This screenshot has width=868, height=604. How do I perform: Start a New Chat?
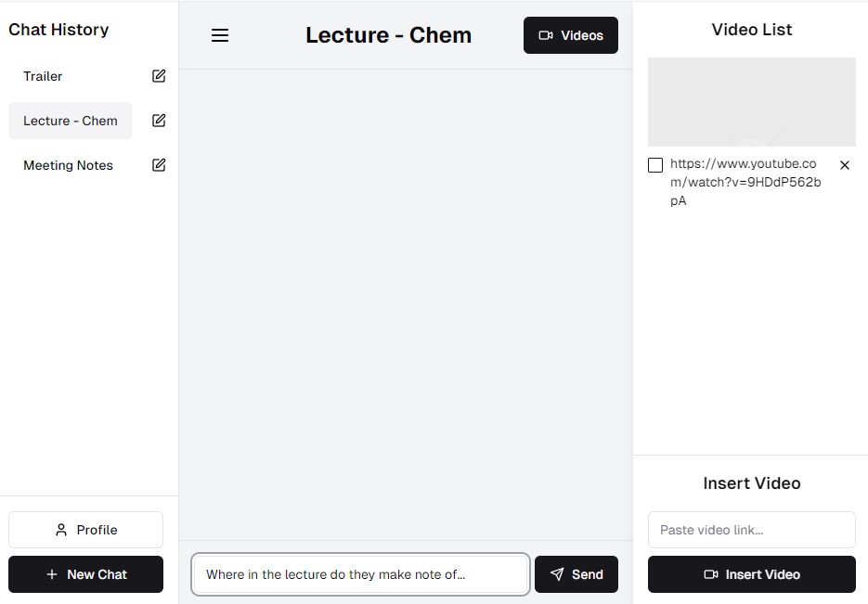85,574
